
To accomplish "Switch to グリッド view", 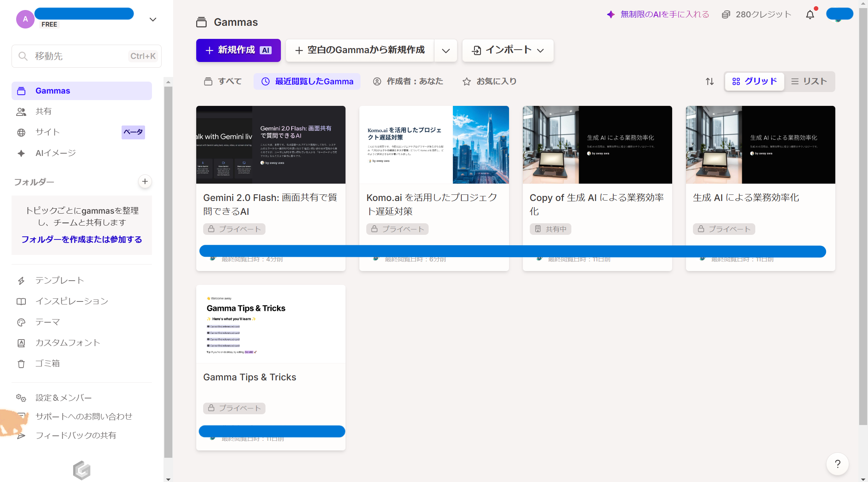I will coord(754,81).
